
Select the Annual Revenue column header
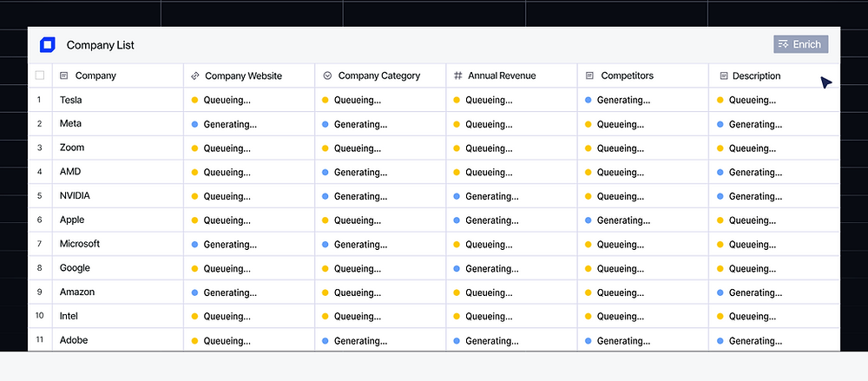pyautogui.click(x=511, y=76)
